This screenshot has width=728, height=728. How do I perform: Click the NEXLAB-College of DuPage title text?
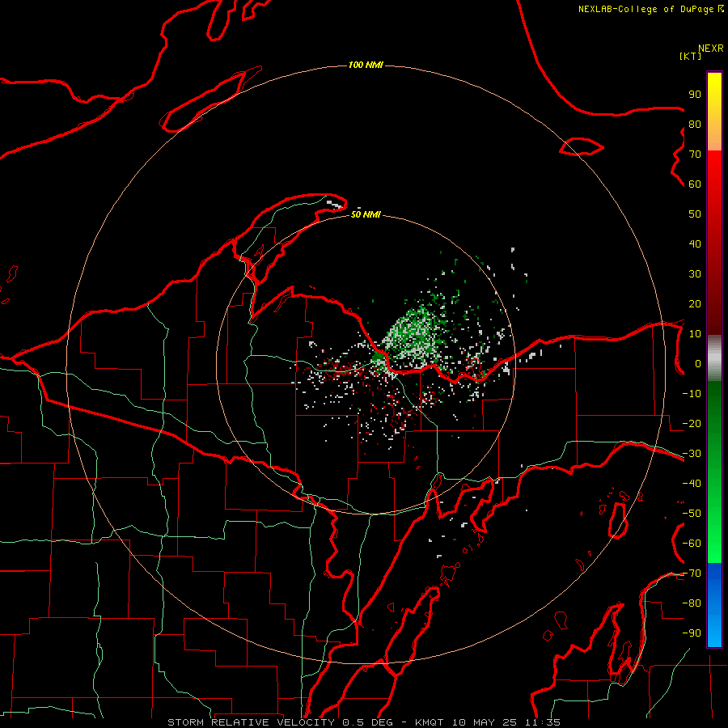647,9
